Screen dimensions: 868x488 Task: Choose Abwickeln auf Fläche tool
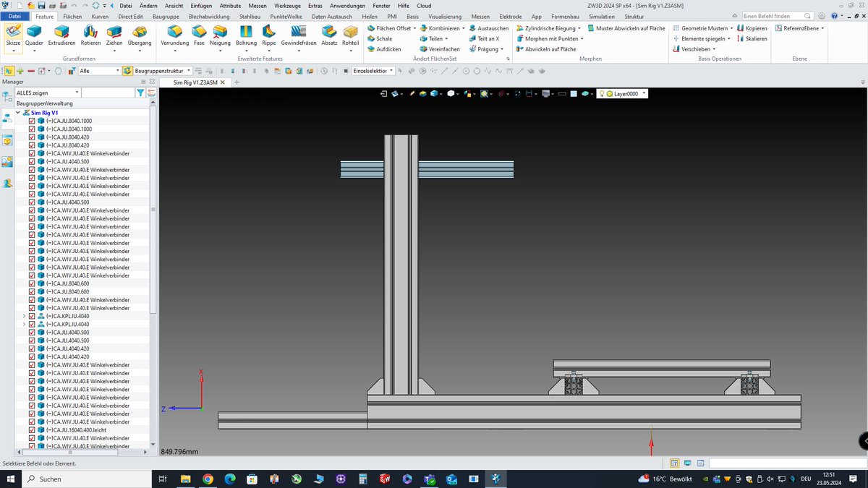click(546, 49)
